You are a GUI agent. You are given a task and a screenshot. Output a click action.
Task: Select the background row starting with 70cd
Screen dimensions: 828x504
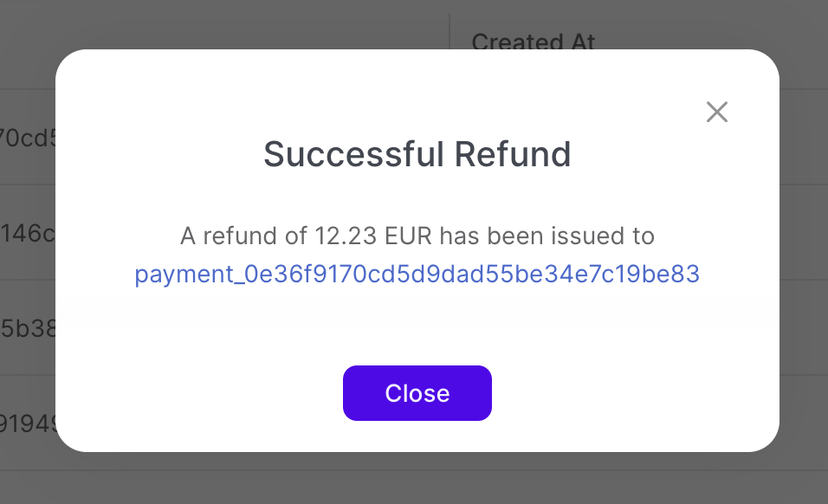pos(28,137)
